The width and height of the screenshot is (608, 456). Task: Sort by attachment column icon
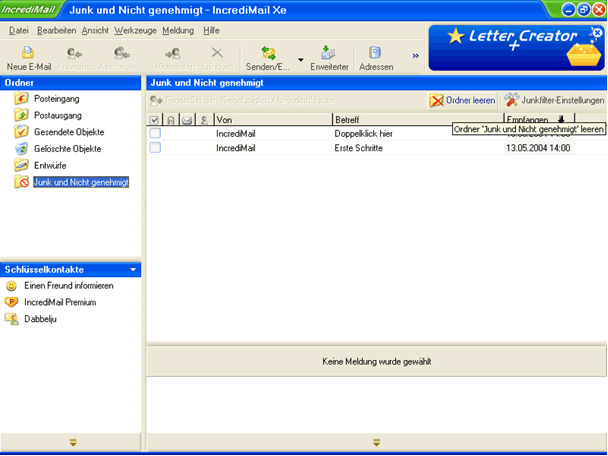pos(171,120)
